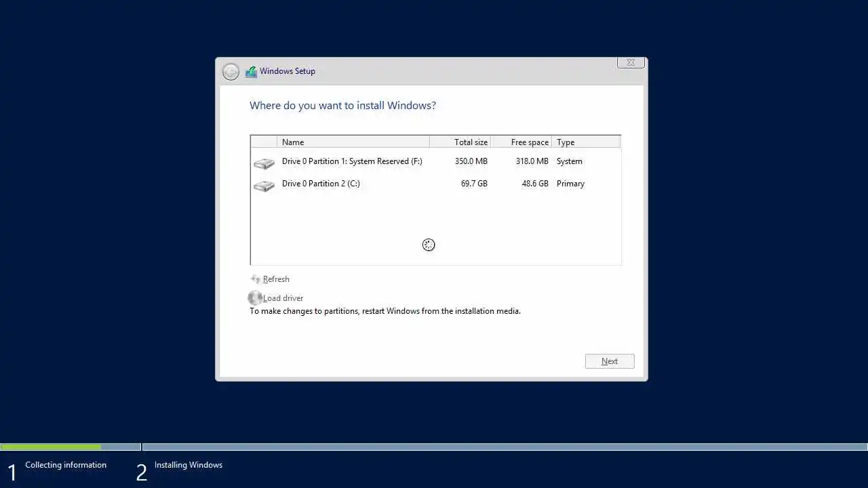Screen dimensions: 868x488
Task: Click the 318.0 MB free space cell
Action: point(532,161)
